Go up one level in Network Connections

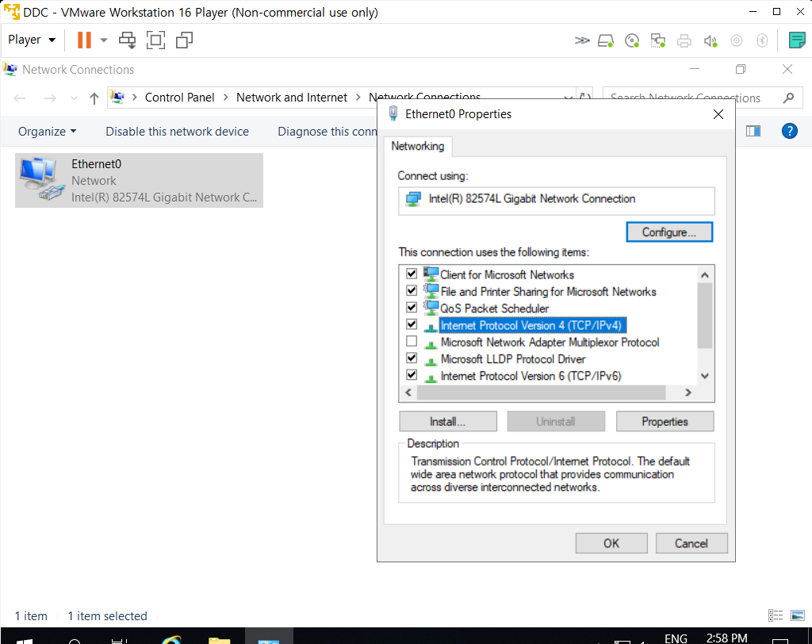[94, 98]
